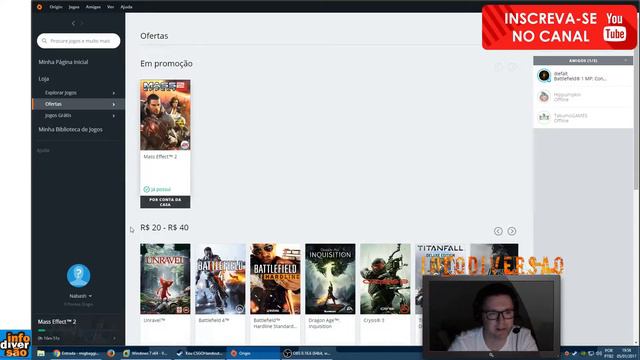The width and height of the screenshot is (640, 360).
Task: Select Jogos Grátis in the sidebar
Action: pyautogui.click(x=58, y=116)
